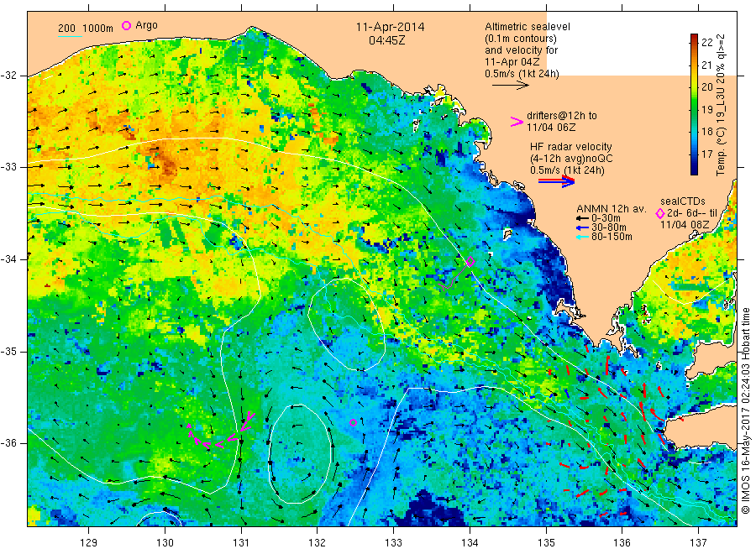The width and height of the screenshot is (756, 554).
Task: Click the magenta sealCTDs diamond legend symbol
Action: click(x=660, y=214)
